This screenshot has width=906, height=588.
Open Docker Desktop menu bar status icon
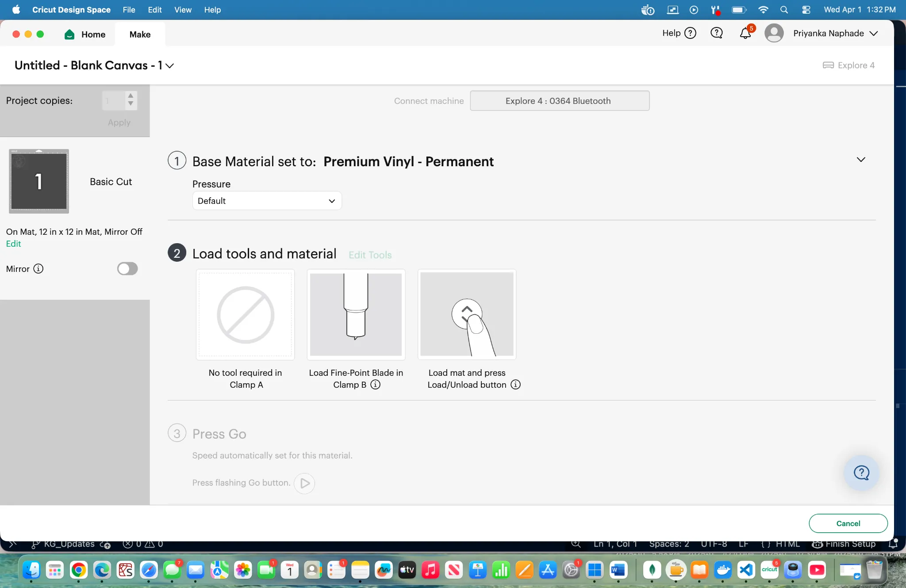click(648, 10)
